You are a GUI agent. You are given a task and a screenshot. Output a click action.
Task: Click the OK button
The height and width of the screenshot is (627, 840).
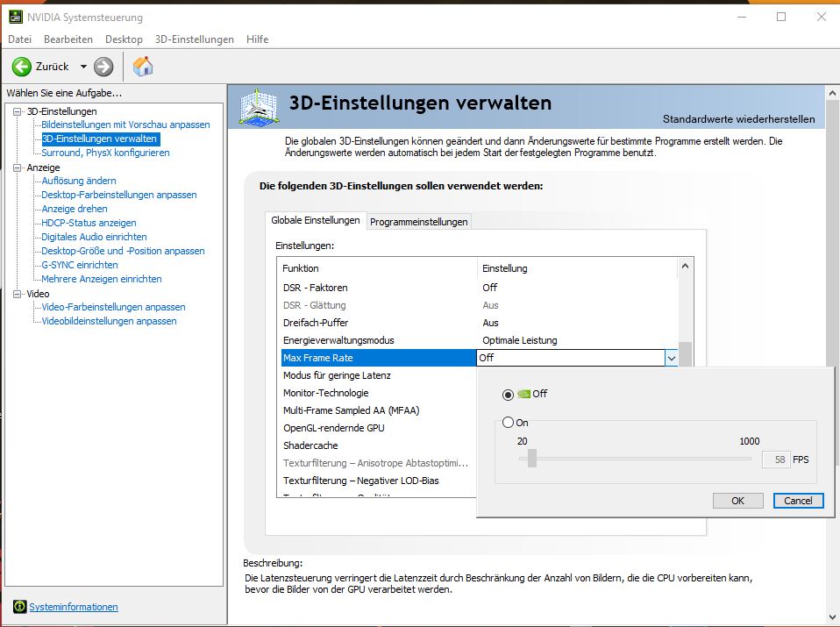coord(737,501)
